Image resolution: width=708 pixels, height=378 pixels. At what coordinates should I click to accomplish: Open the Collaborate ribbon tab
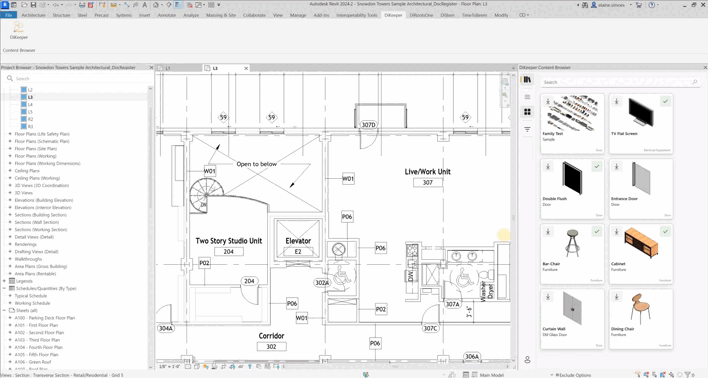click(x=254, y=15)
